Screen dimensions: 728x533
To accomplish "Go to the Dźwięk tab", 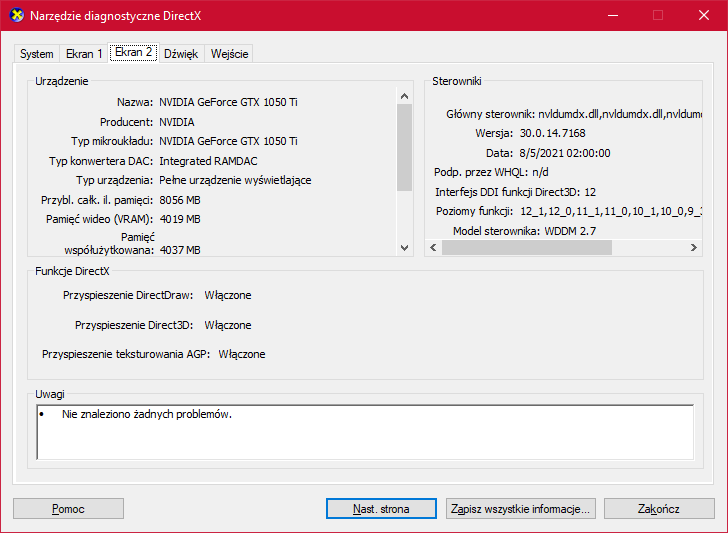I will (181, 54).
